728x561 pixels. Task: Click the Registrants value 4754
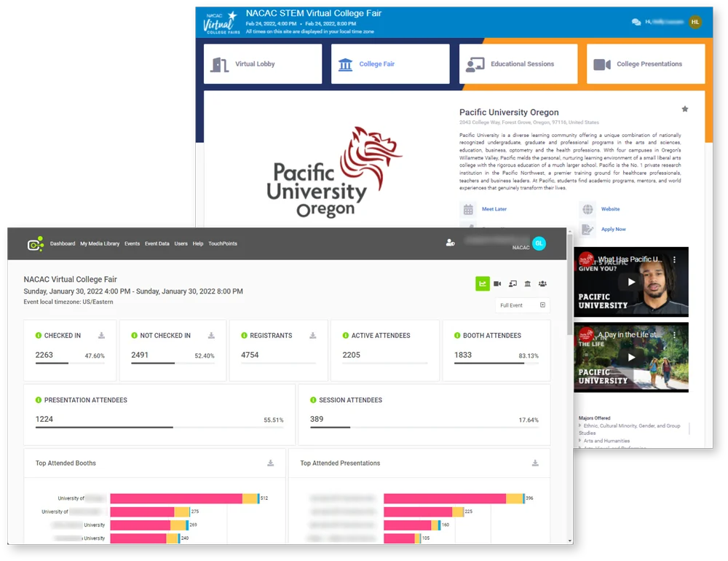[x=250, y=355]
